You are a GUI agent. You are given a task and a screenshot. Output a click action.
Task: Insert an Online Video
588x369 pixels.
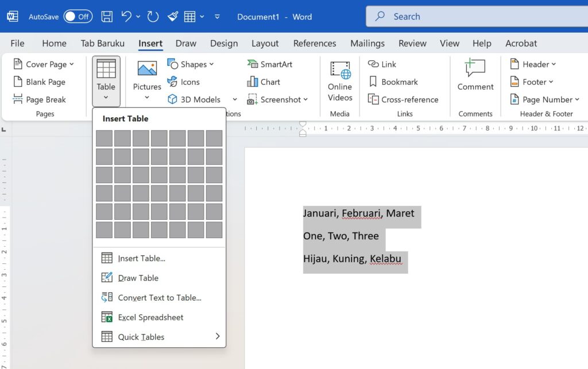(339, 81)
